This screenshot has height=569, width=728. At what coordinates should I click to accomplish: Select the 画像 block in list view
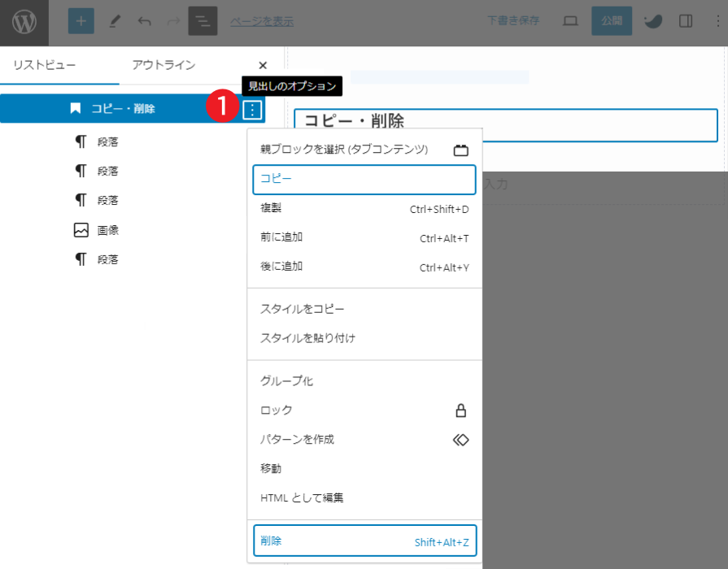click(x=107, y=231)
